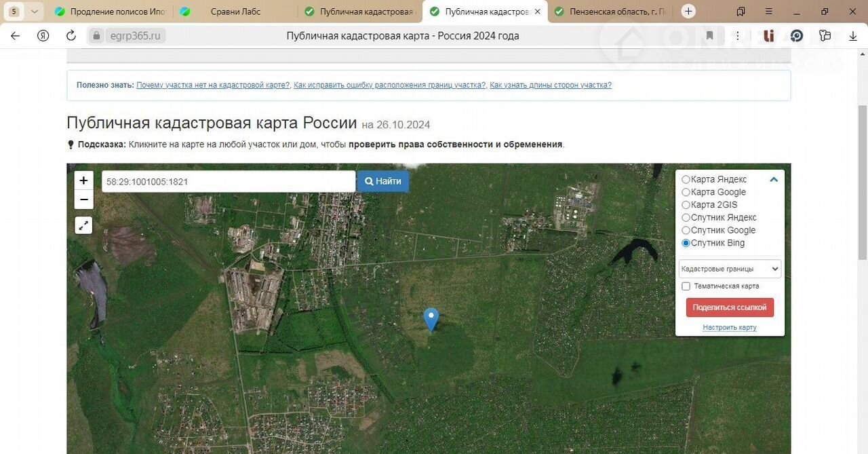Screen dimensions: 868x454
Task: Bookmark this page
Action: click(709, 35)
